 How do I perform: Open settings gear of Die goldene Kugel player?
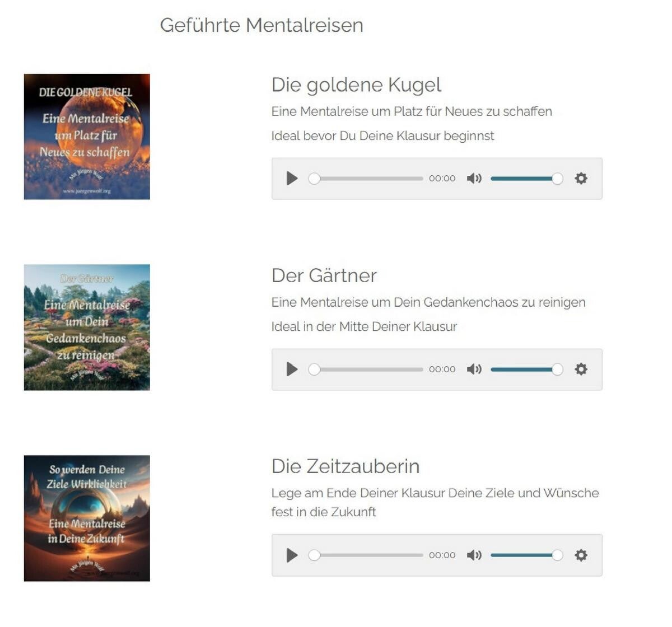[x=581, y=179]
